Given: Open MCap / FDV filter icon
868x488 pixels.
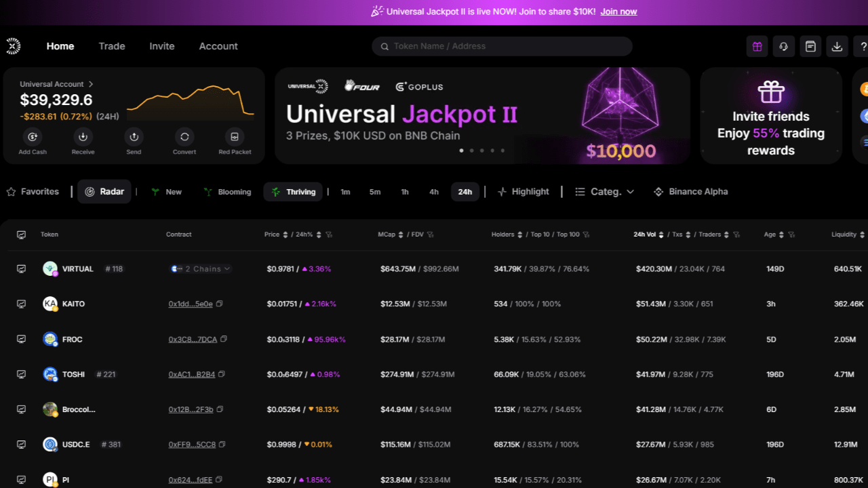Looking at the screenshot, I should 430,235.
